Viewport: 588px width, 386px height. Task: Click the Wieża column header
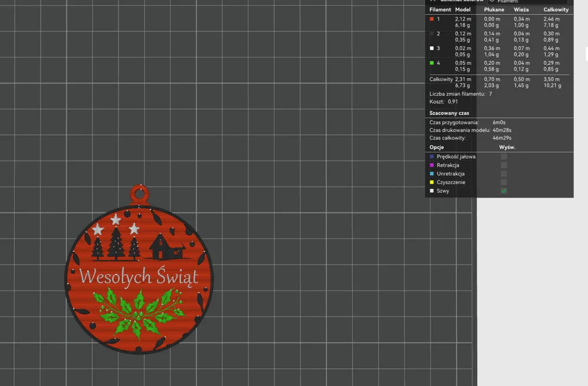coord(521,10)
